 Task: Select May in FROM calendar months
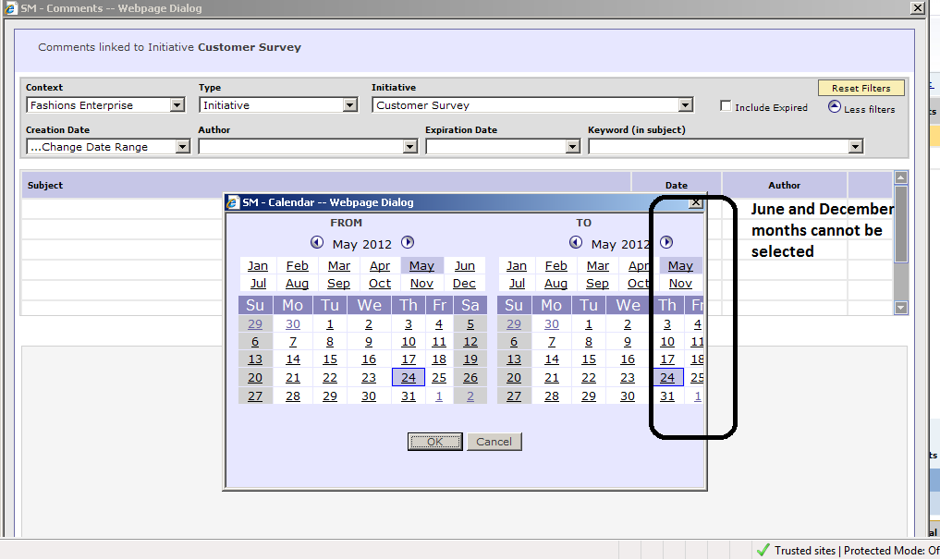(422, 265)
